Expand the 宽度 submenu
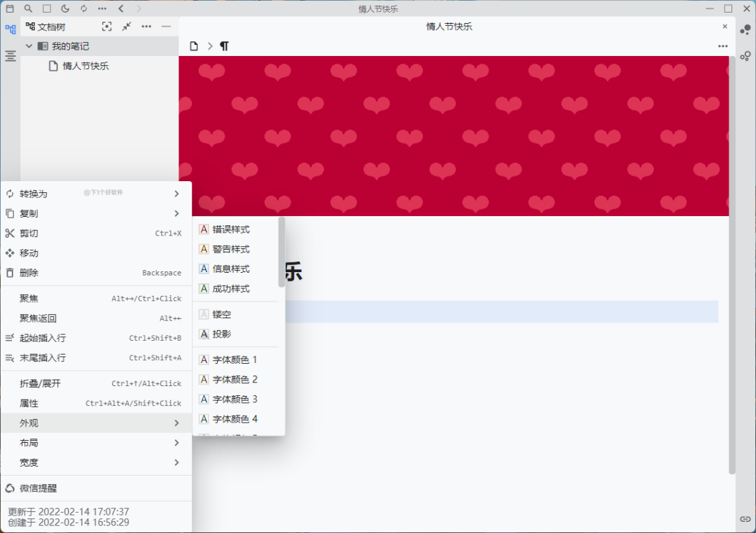756x533 pixels. 96,462
